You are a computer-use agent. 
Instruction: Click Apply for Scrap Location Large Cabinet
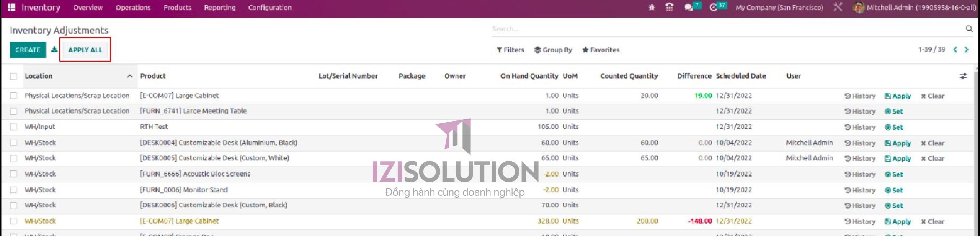(898, 96)
